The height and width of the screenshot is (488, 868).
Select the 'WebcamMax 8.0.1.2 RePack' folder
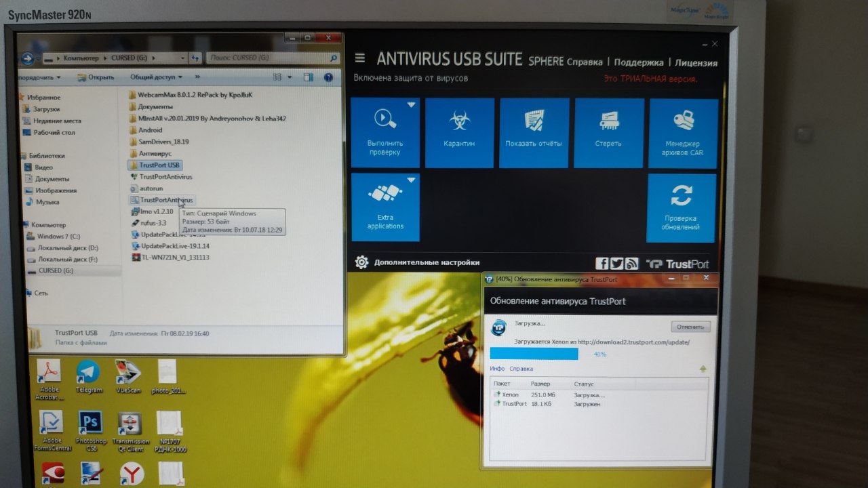[x=189, y=95]
